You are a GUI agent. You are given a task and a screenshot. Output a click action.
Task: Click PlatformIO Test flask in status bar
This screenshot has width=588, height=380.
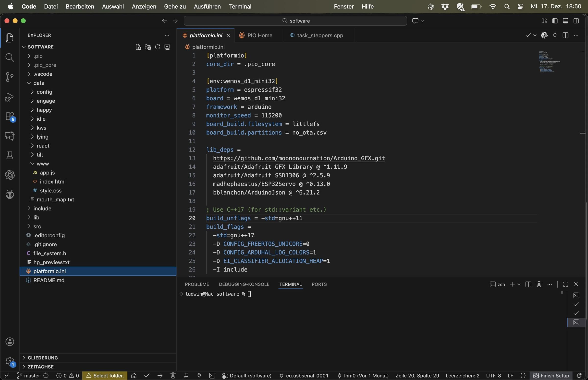(x=186, y=376)
